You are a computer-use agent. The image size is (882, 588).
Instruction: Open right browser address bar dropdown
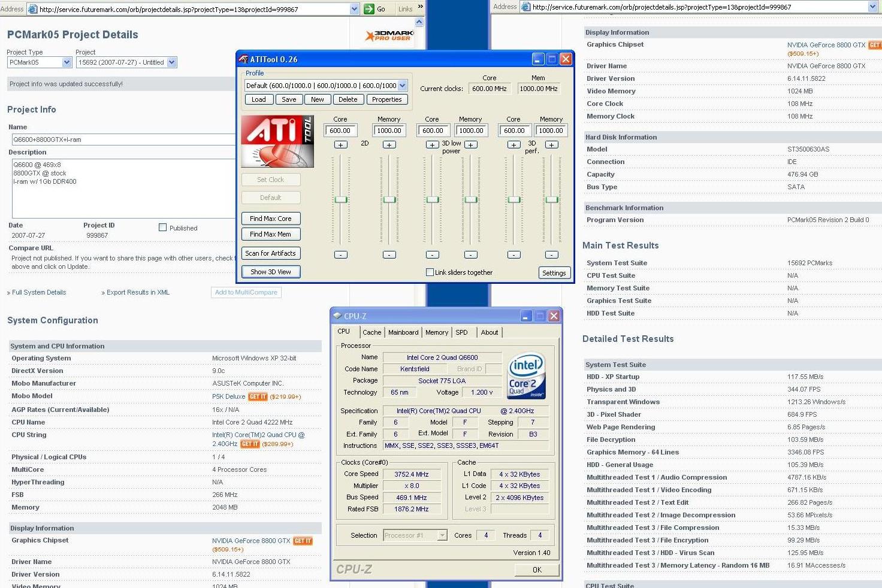pyautogui.click(x=872, y=7)
